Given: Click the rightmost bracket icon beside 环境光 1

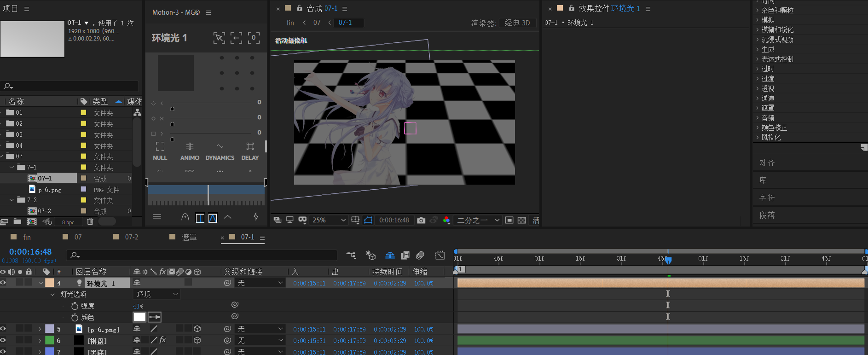Looking at the screenshot, I should (254, 38).
